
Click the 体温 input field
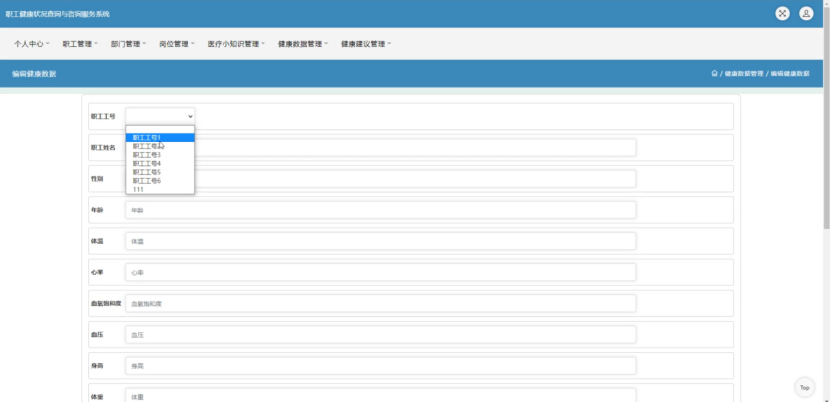tap(381, 241)
